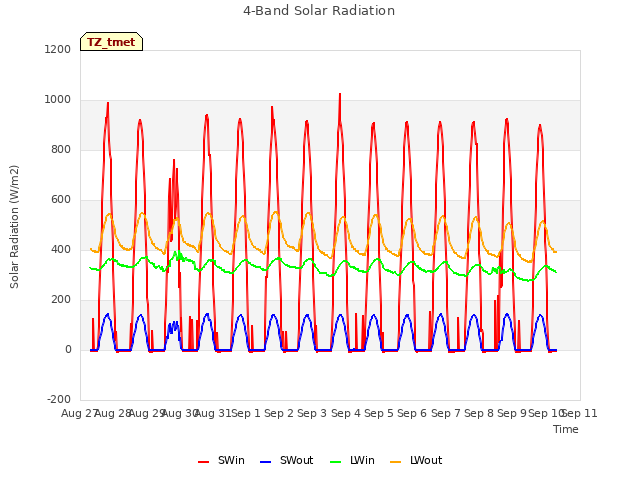The image size is (640, 480).
Task: Click the 0 y-axis tick label
Action: tap(68, 349)
